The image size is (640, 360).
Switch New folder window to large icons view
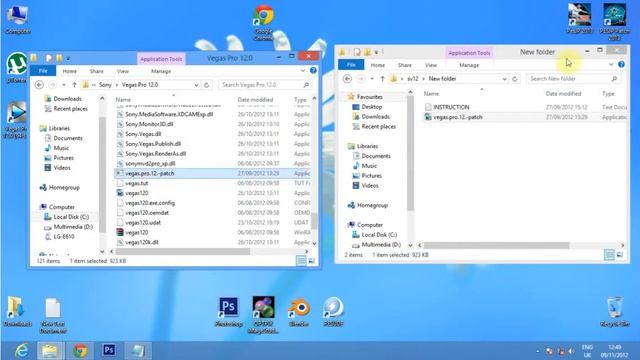point(620,255)
